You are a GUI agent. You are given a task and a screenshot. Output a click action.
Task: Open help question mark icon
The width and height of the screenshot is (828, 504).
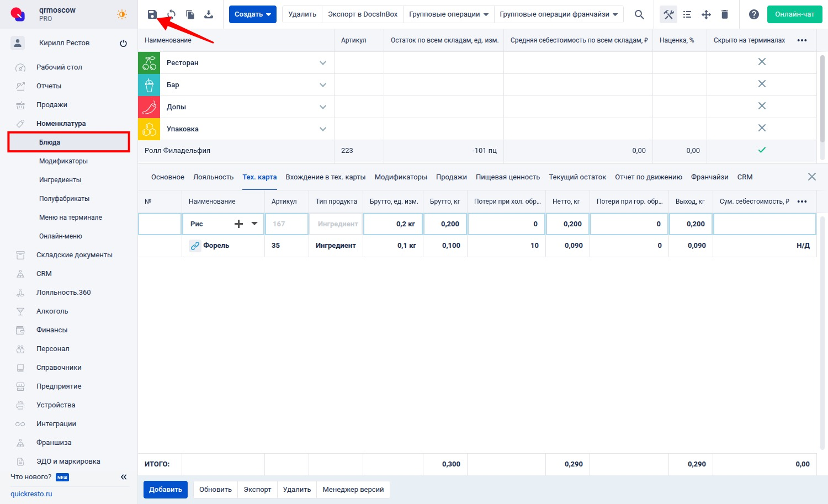[753, 14]
